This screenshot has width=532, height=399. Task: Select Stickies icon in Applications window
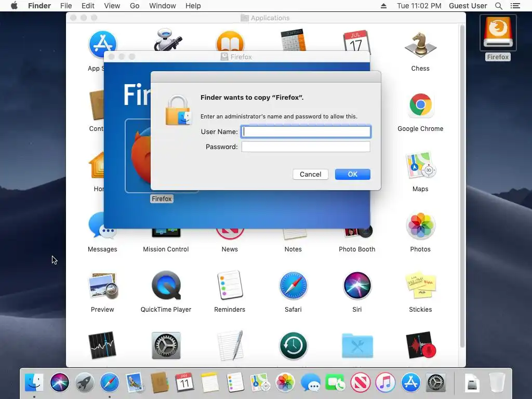pos(420,286)
